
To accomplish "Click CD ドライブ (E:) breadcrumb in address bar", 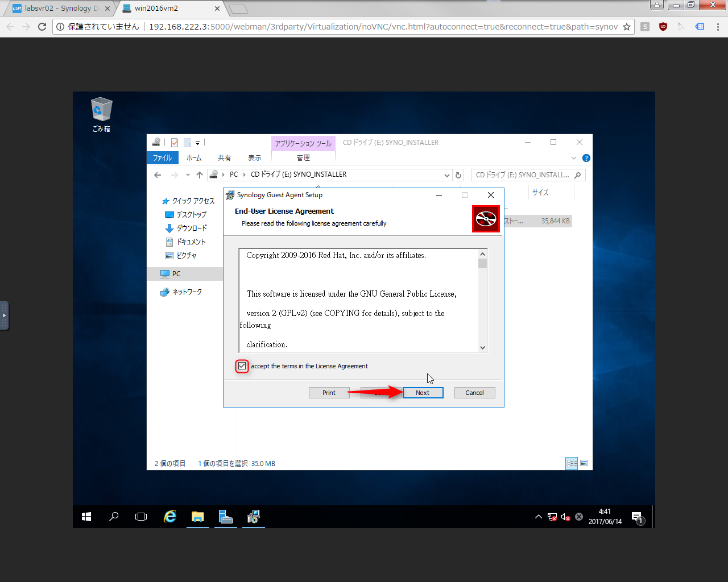I will click(299, 174).
